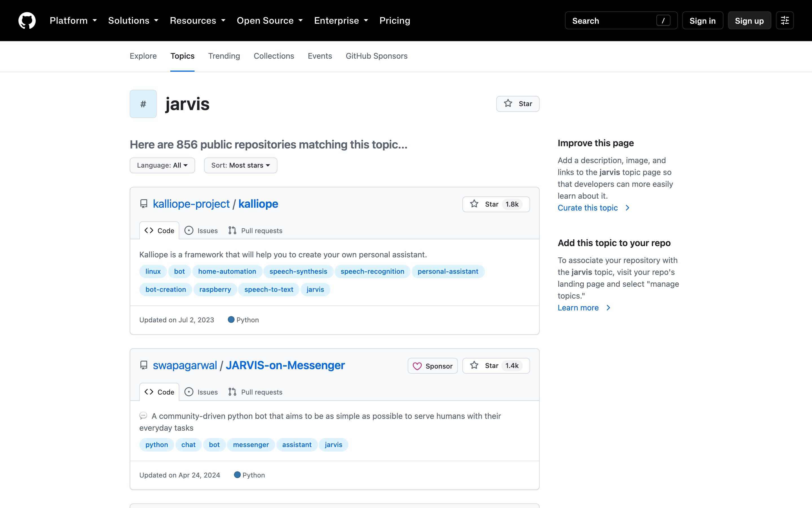Viewport: 812px width, 508px height.
Task: Click the bot-creation topic tag
Action: tap(166, 290)
